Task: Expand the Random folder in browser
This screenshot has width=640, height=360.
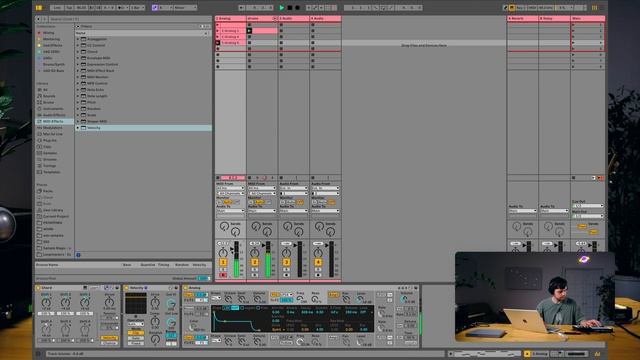Action: (78, 109)
